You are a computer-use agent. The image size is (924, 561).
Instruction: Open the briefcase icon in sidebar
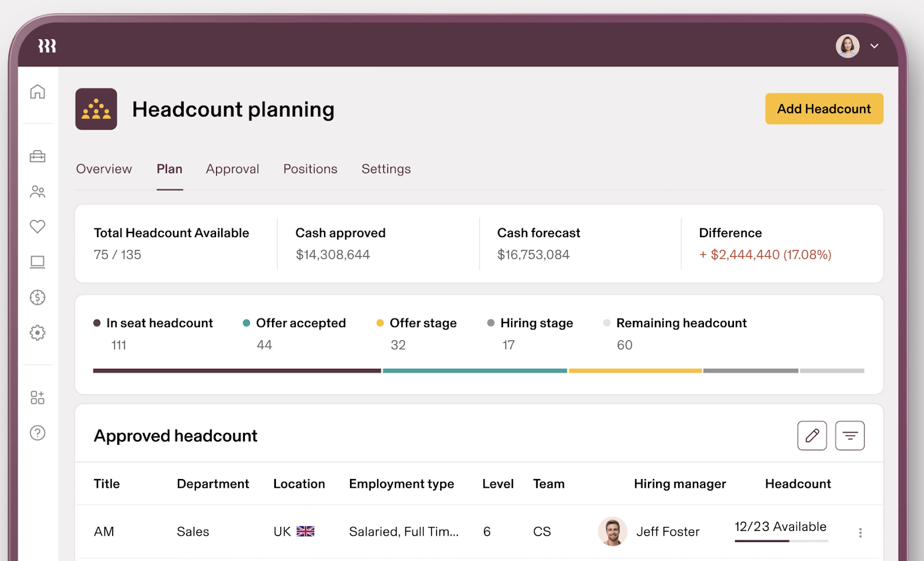[x=38, y=156]
